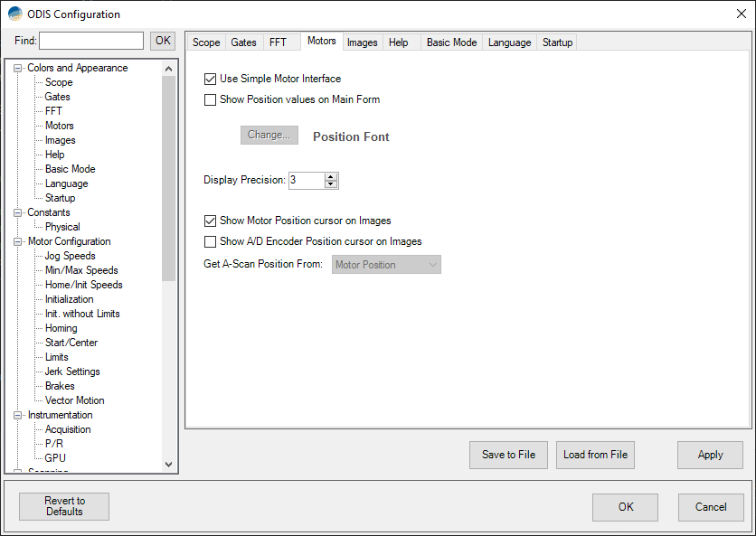The image size is (756, 536).
Task: Collapse the Motor Configuration tree node
Action: pyautogui.click(x=18, y=241)
